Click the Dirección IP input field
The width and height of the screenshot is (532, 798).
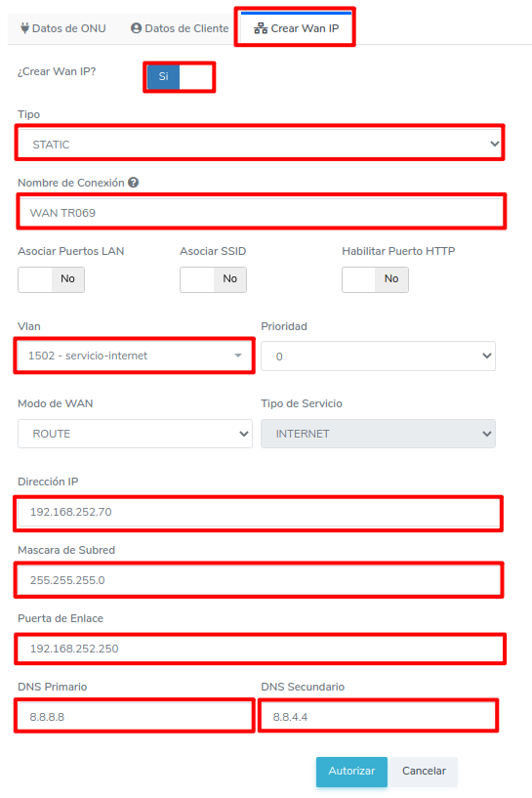259,512
